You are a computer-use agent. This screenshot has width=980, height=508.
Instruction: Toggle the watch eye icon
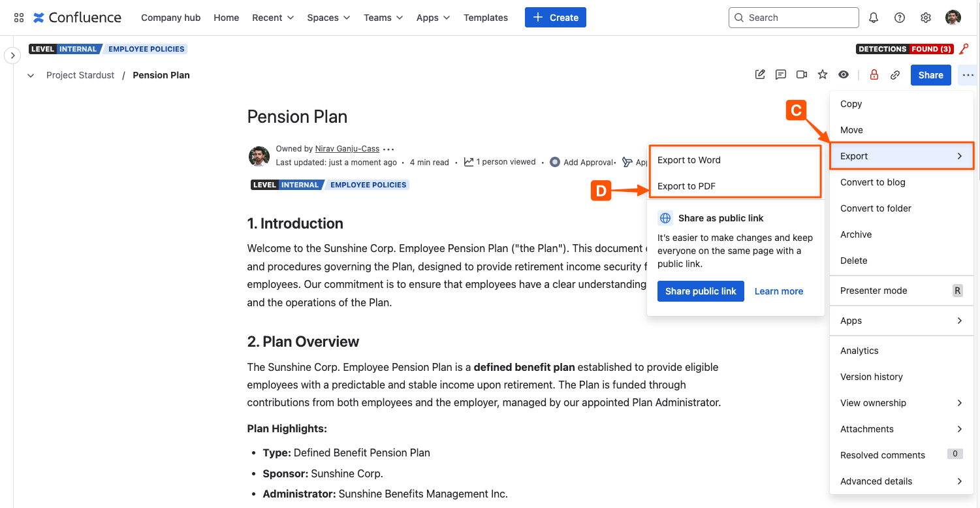(x=844, y=74)
